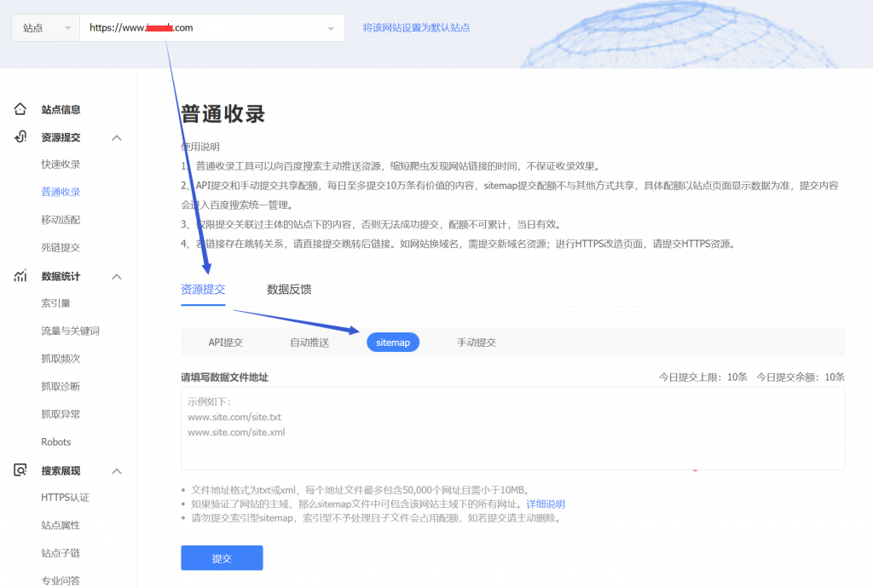Image resolution: width=873 pixels, height=588 pixels.
Task: Click the blue 提交 button
Action: tap(222, 558)
